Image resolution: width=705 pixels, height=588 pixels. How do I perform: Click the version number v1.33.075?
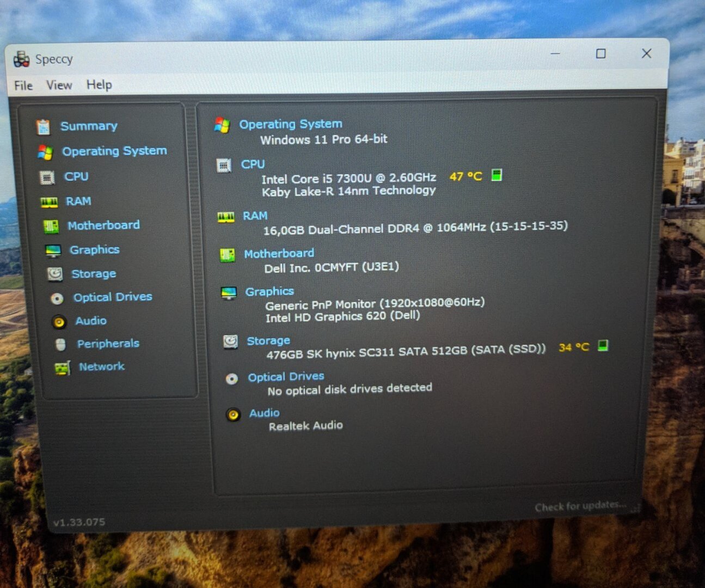coord(79,522)
